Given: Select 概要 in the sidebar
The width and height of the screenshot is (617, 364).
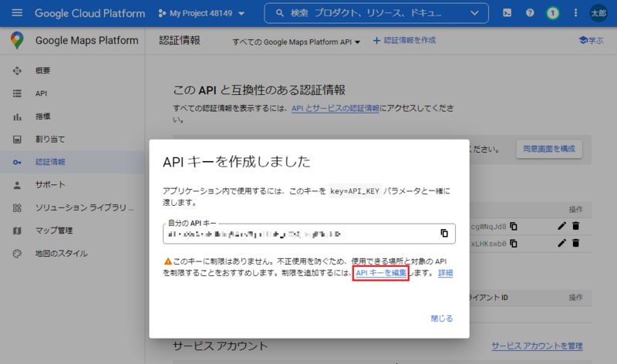Looking at the screenshot, I should coord(43,71).
